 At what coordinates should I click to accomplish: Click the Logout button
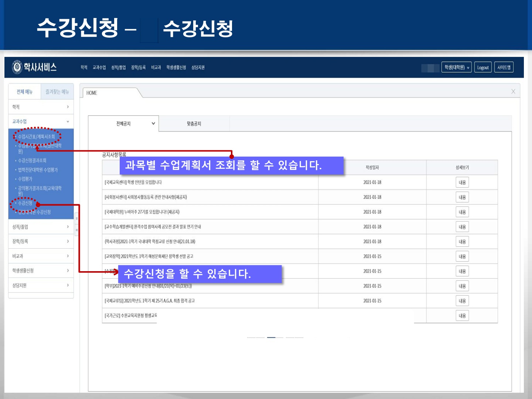(x=482, y=67)
